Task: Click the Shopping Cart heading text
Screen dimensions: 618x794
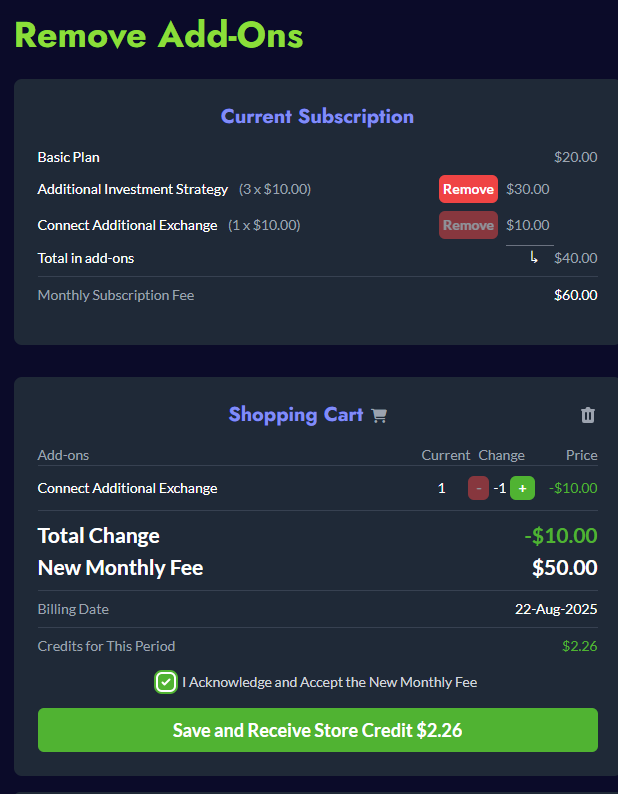Action: [x=296, y=414]
